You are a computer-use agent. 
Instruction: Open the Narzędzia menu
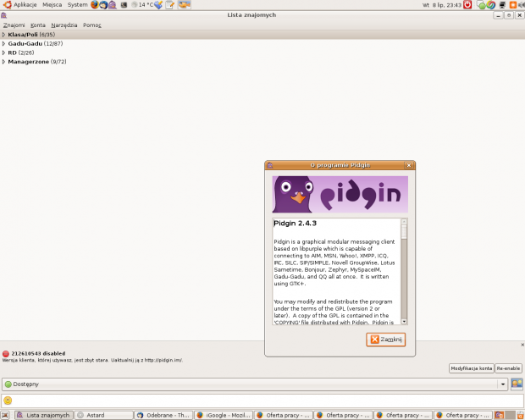64,25
